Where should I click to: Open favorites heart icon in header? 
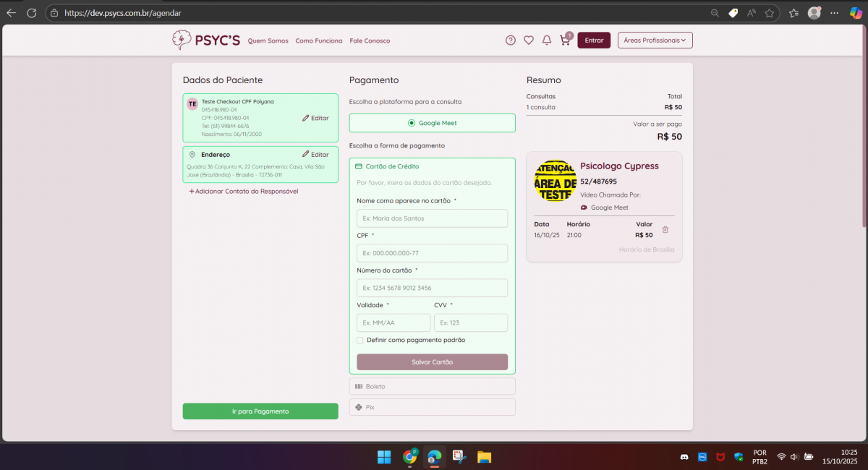(529, 40)
